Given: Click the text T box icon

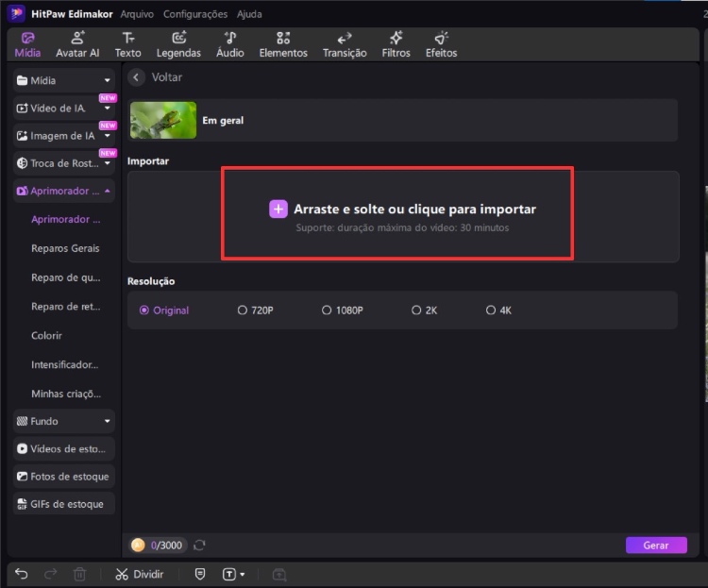Looking at the screenshot, I should coord(229,574).
